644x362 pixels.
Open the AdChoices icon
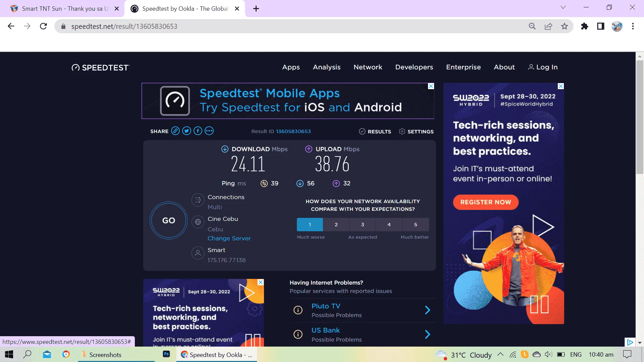(630, 342)
